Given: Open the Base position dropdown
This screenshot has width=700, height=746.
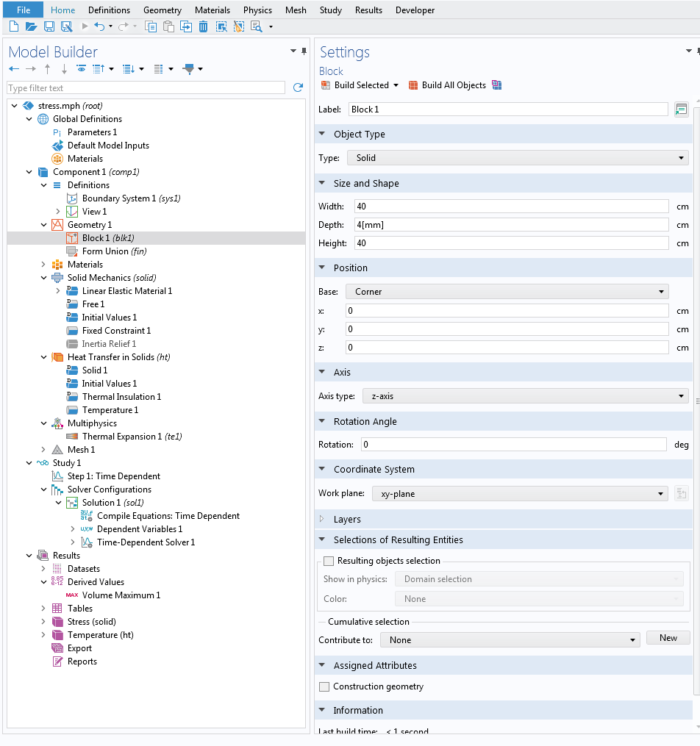Looking at the screenshot, I should click(507, 292).
